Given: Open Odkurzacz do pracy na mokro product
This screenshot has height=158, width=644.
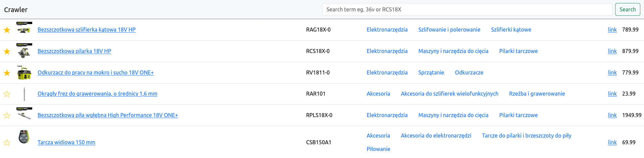Looking at the screenshot, I should coord(96,72).
